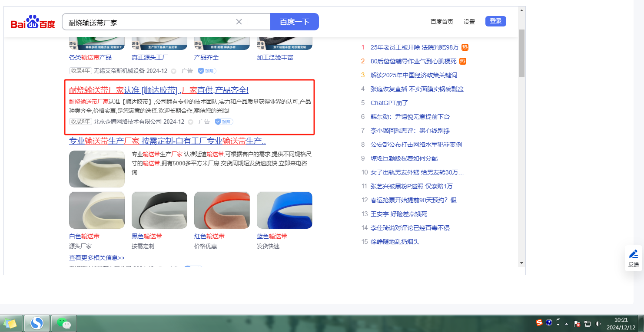Click the 查看更多相关信息>> link
Image resolution: width=644 pixels, height=332 pixels.
coord(97,258)
